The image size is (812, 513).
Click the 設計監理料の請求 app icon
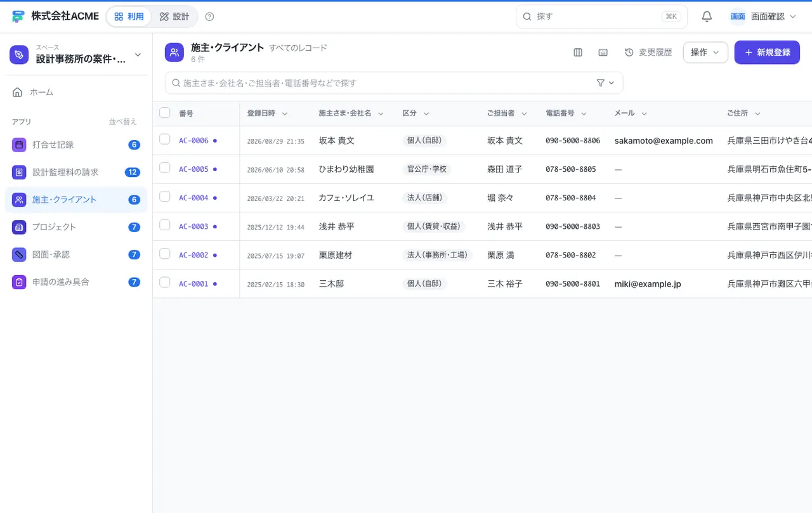(x=19, y=172)
